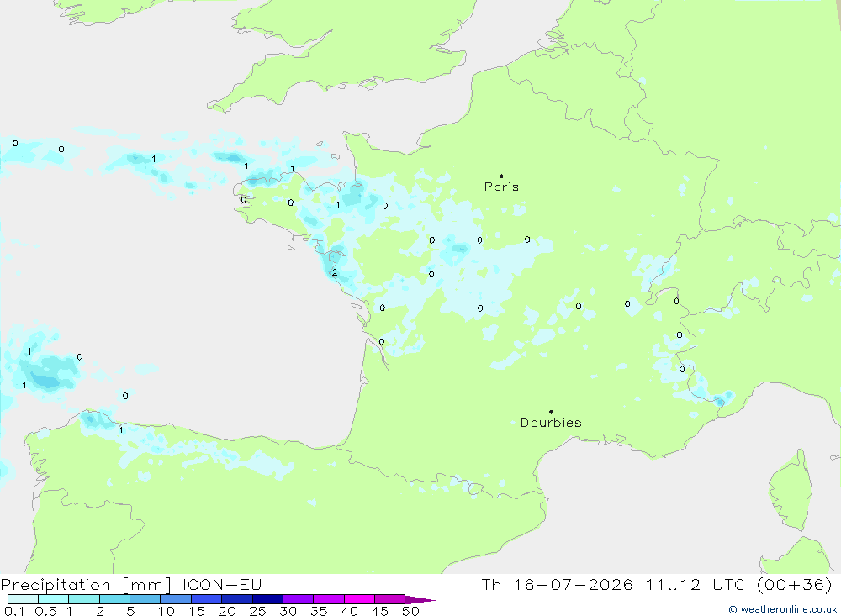841x616 pixels.
Task: Pick the 35–40 mm legend color swatch
Action: tap(329, 599)
